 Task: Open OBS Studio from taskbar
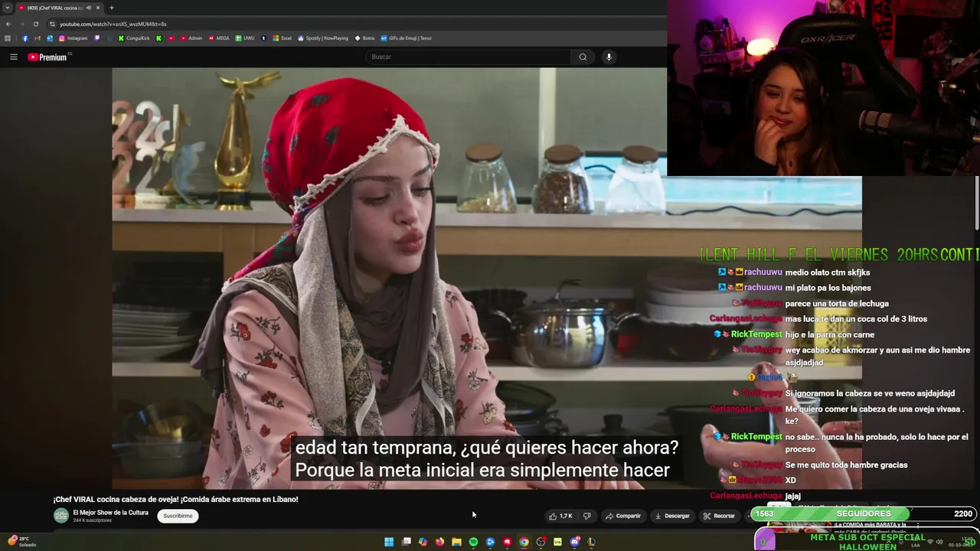point(541,542)
